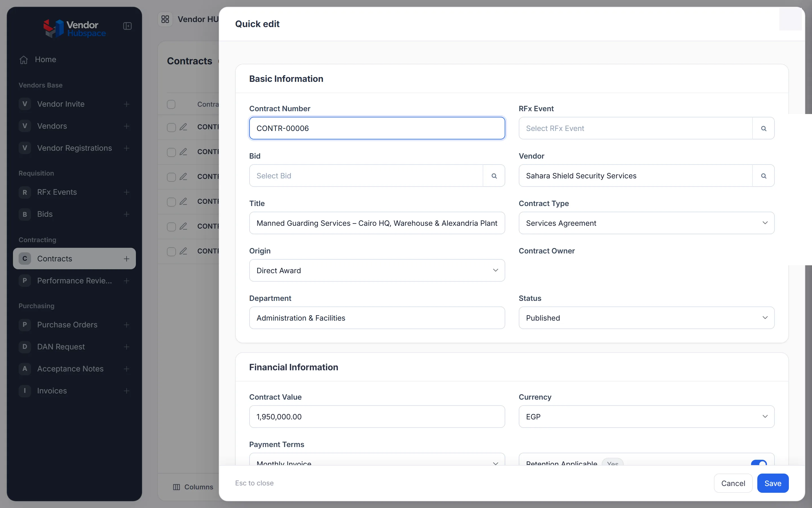Click the Contract Number input field
The image size is (812, 508).
click(377, 128)
